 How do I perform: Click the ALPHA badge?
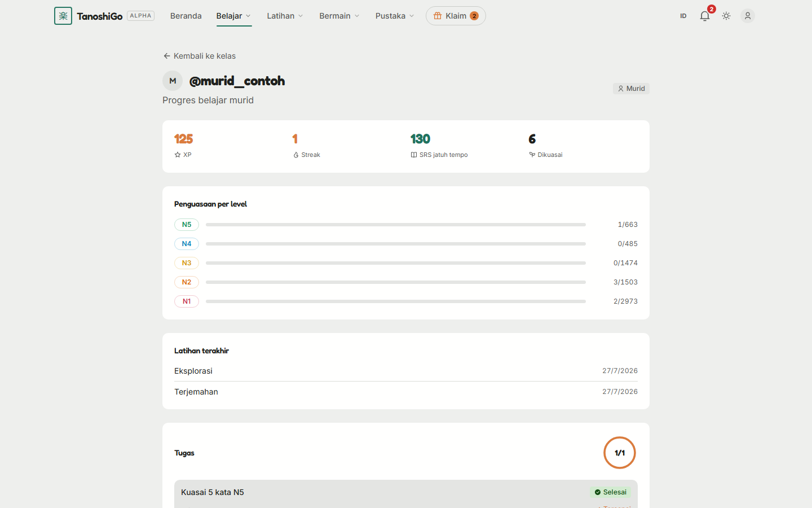coord(141,16)
